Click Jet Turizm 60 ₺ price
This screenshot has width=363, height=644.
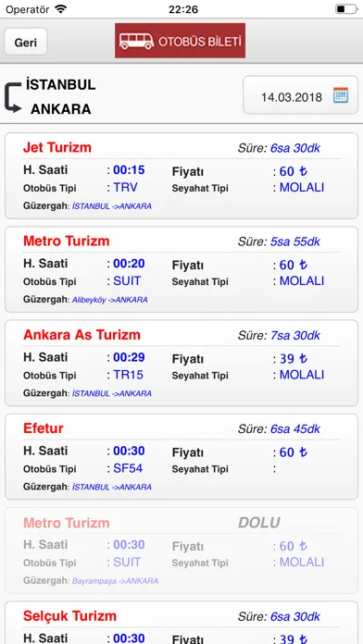pyautogui.click(x=294, y=171)
